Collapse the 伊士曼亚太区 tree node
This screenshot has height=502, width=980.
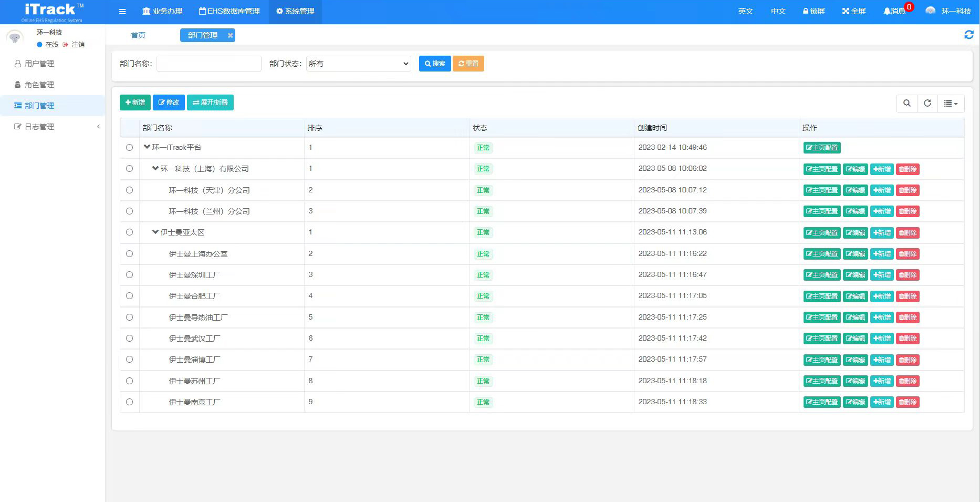[x=155, y=232]
